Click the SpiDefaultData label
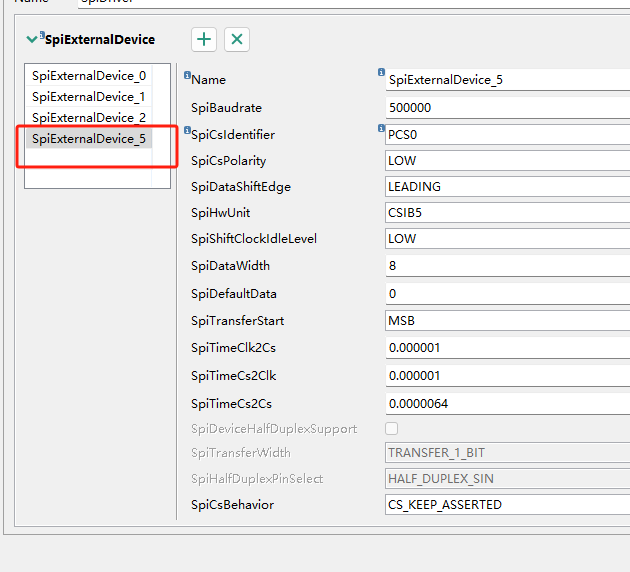 pyautogui.click(x=234, y=294)
